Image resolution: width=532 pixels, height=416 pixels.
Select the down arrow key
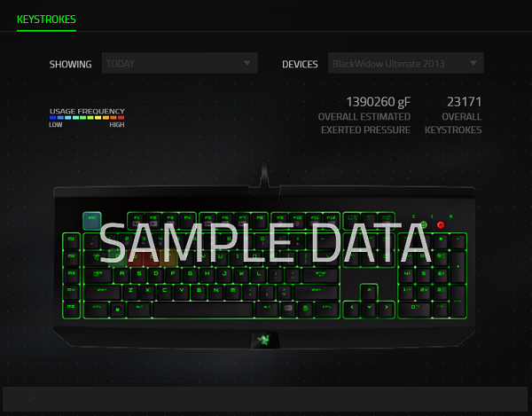point(369,310)
